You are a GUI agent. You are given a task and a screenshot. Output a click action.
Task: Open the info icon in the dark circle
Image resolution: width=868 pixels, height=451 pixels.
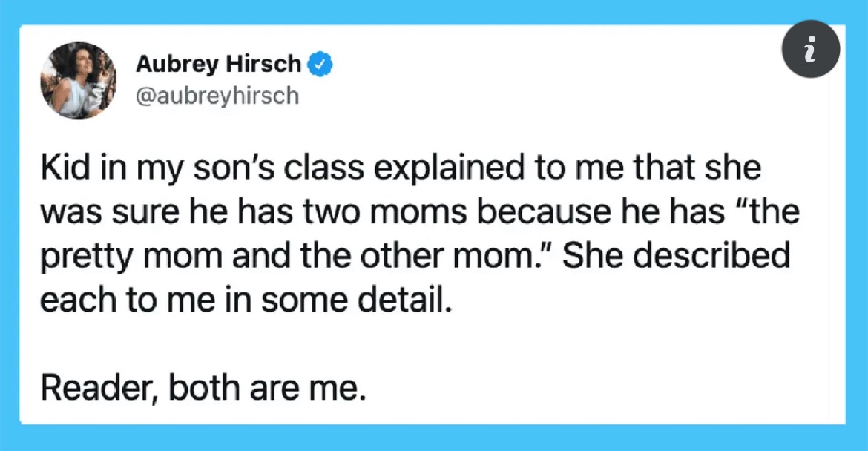(810, 49)
